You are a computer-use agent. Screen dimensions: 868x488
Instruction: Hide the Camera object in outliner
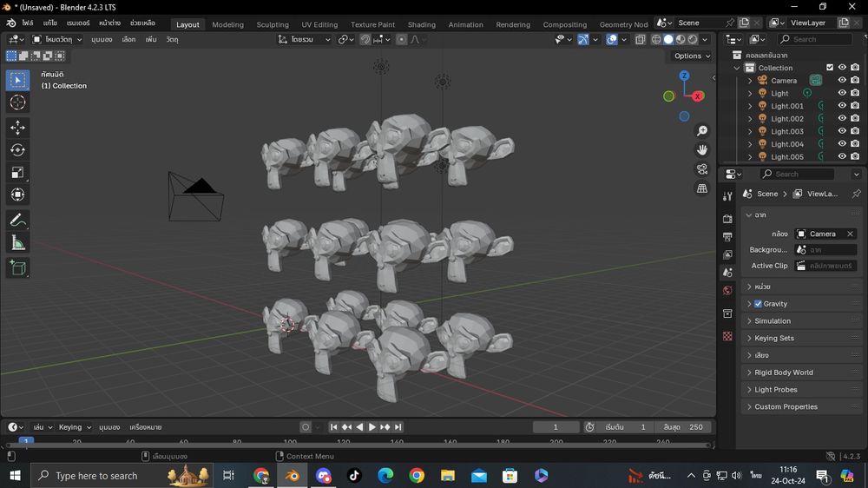841,80
